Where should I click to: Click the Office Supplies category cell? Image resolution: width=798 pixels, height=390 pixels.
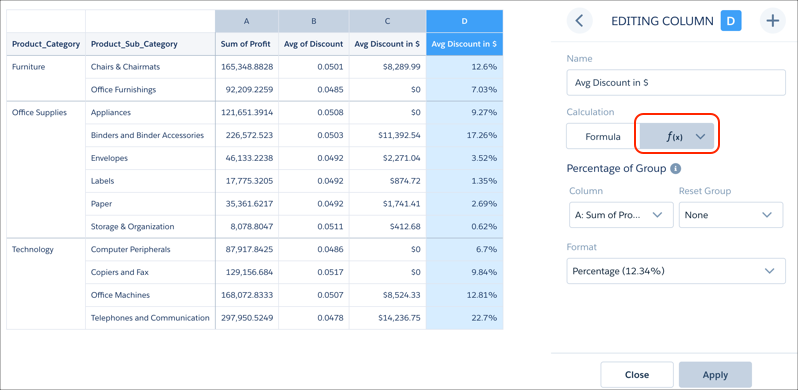click(46, 170)
